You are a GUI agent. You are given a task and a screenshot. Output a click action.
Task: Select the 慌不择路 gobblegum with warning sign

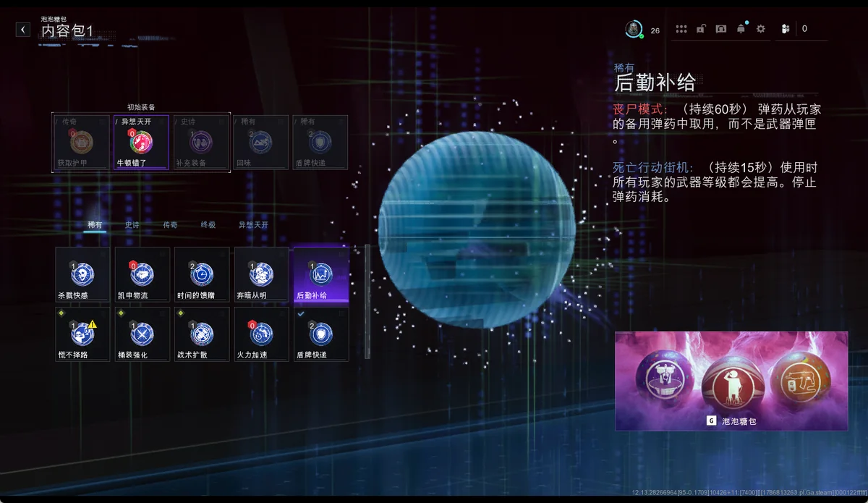[83, 334]
